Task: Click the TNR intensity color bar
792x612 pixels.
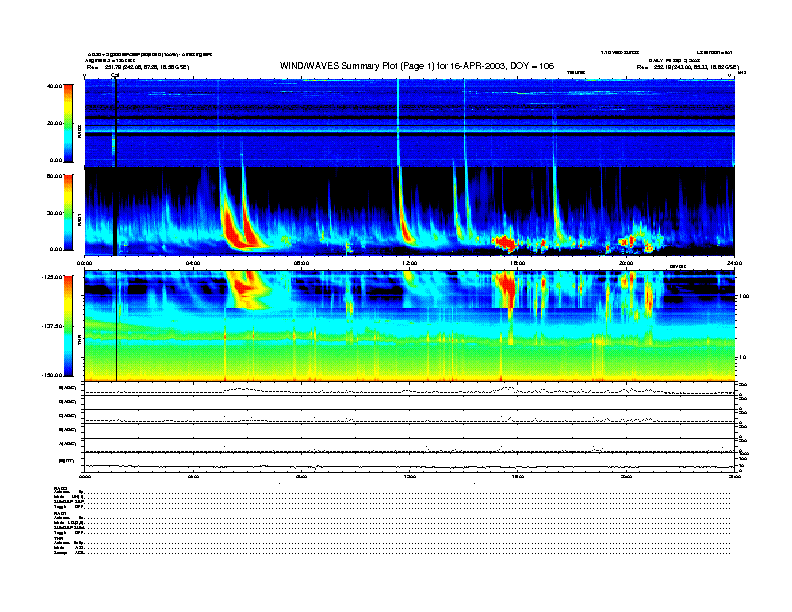Action: [x=68, y=326]
